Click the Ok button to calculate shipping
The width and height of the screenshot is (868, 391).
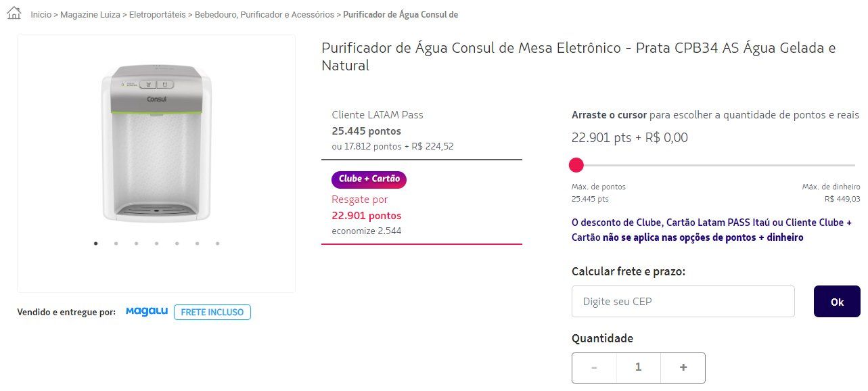837,302
